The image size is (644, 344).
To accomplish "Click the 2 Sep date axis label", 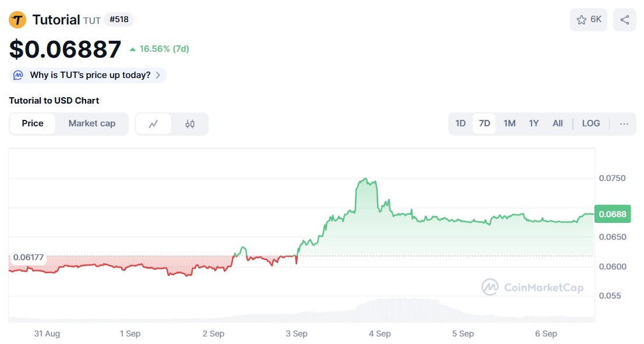I will (213, 334).
